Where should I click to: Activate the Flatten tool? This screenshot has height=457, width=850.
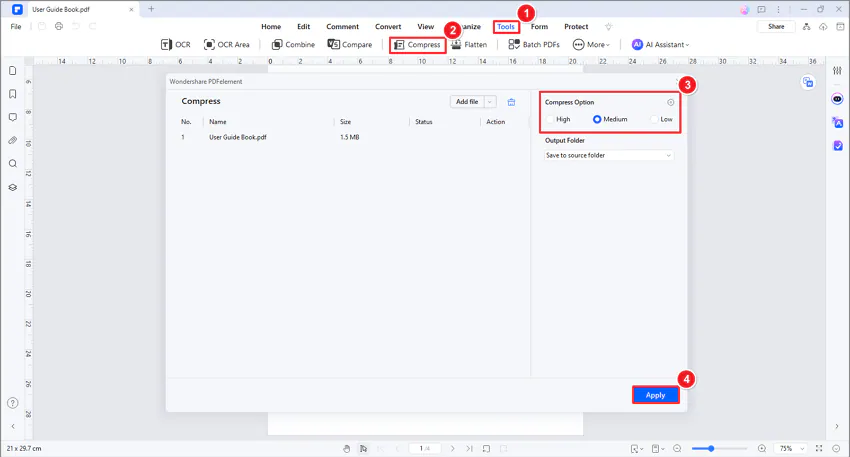[x=469, y=44]
